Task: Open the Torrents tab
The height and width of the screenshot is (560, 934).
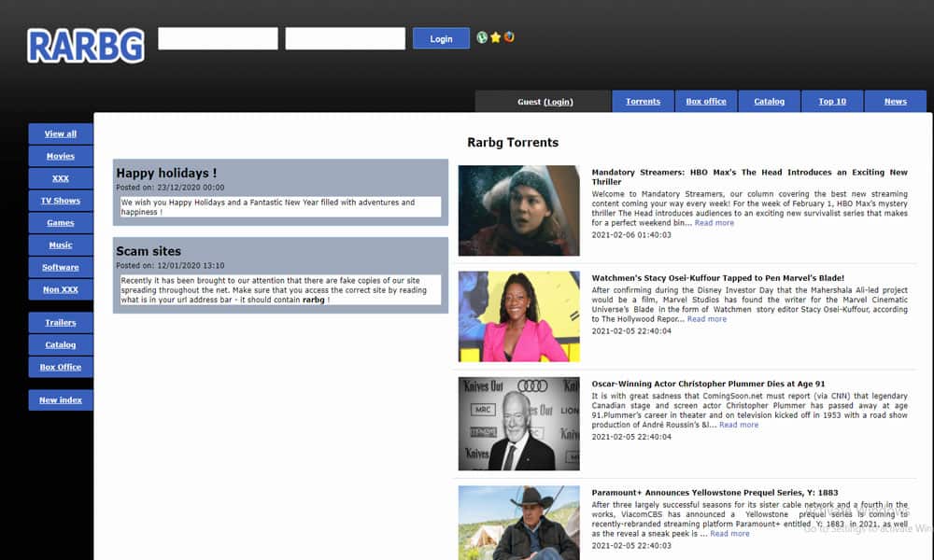Action: [x=644, y=101]
